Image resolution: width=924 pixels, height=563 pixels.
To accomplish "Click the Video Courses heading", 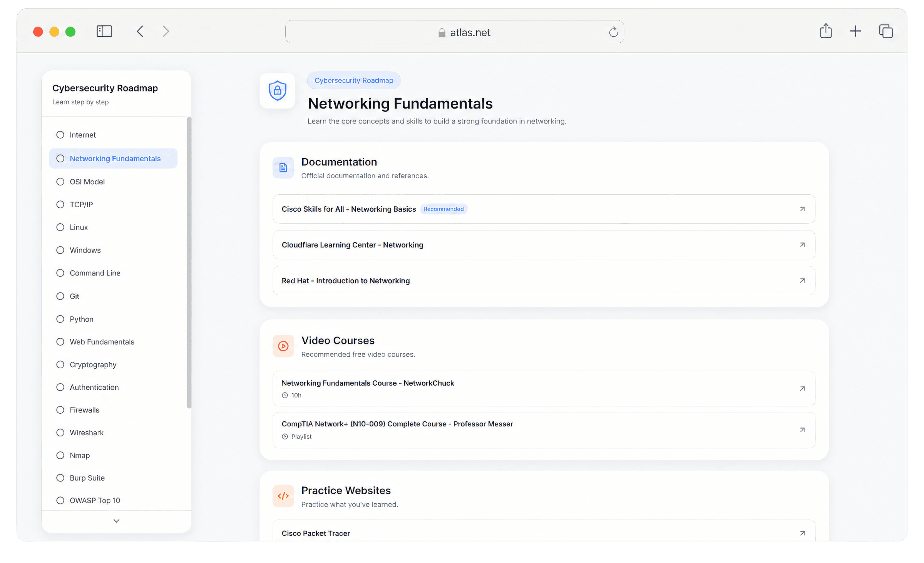I will [x=338, y=341].
